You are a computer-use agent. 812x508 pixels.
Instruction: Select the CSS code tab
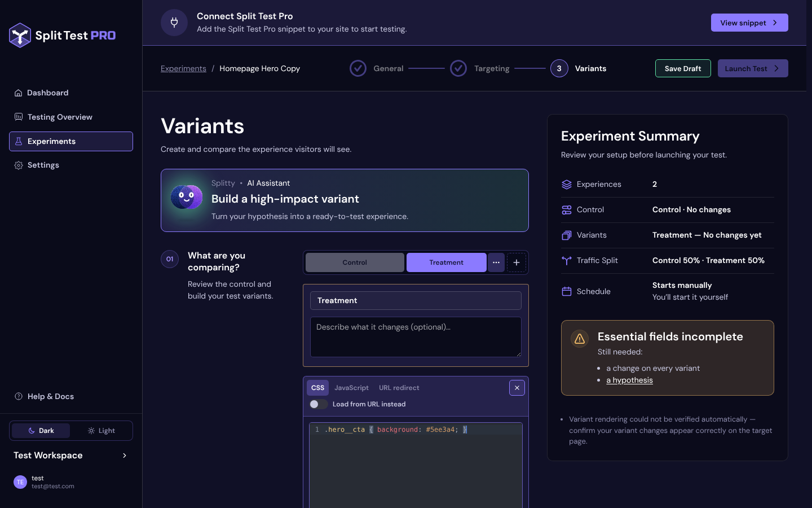[317, 388]
